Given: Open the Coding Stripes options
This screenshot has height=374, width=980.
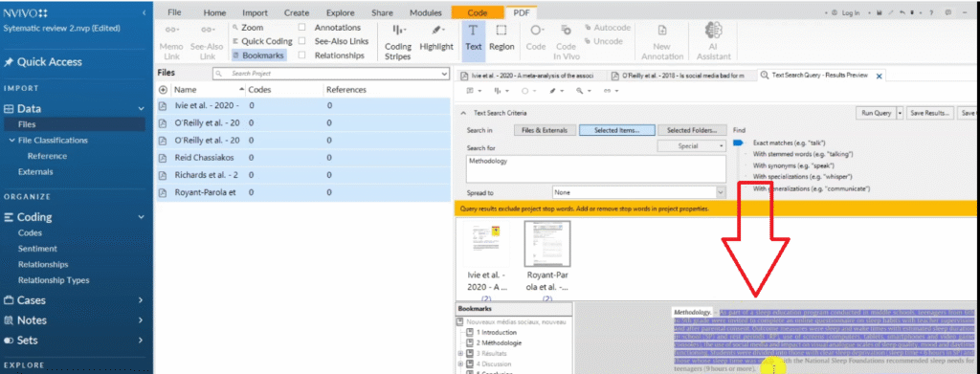Looking at the screenshot, I should (x=397, y=42).
